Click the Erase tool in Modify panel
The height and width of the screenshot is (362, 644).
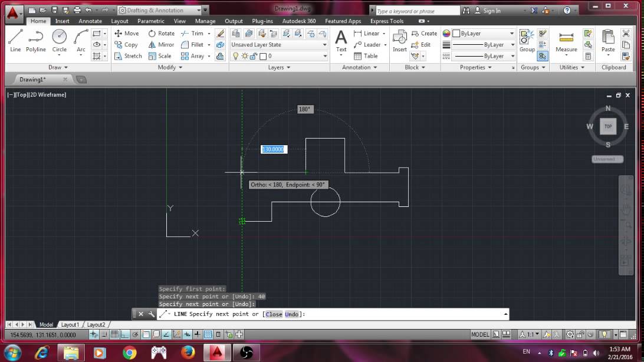221,33
